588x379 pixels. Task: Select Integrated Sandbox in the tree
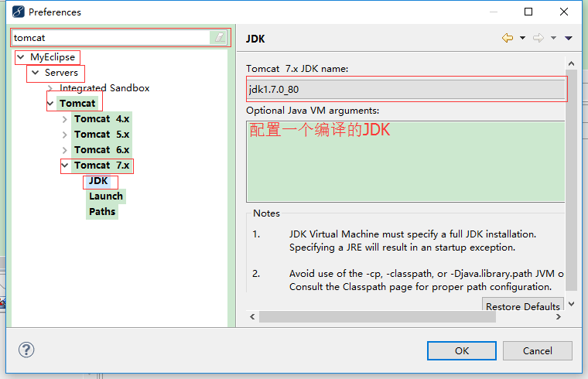point(104,88)
